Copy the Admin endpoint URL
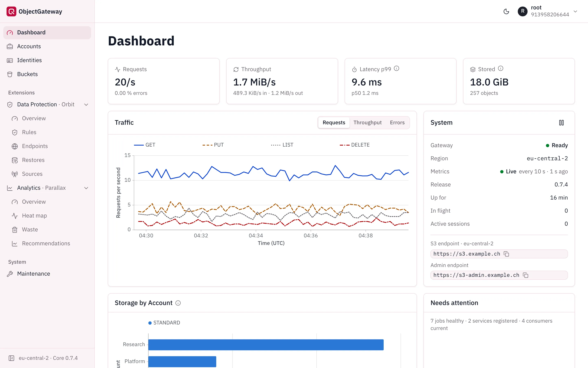The image size is (588, 368). coord(526,275)
